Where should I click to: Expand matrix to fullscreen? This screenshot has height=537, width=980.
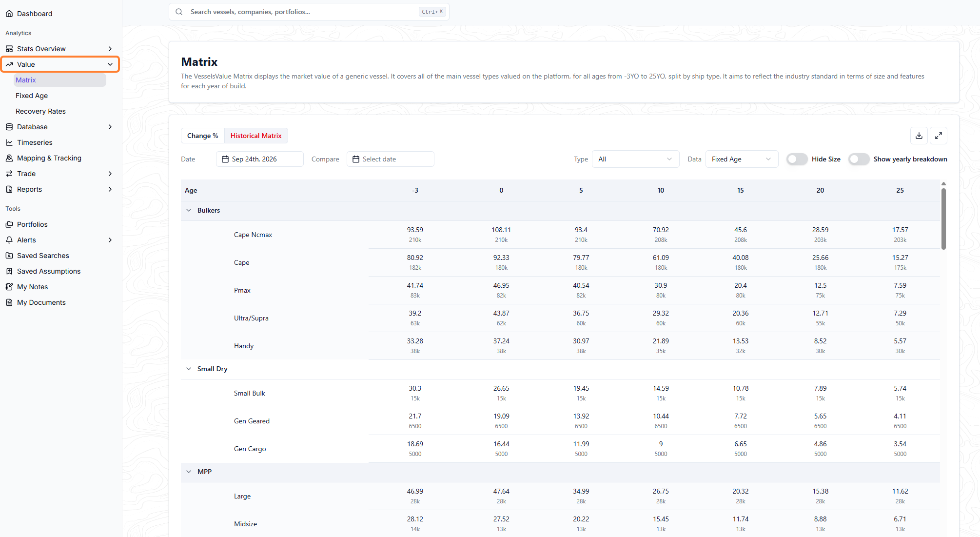pyautogui.click(x=939, y=136)
